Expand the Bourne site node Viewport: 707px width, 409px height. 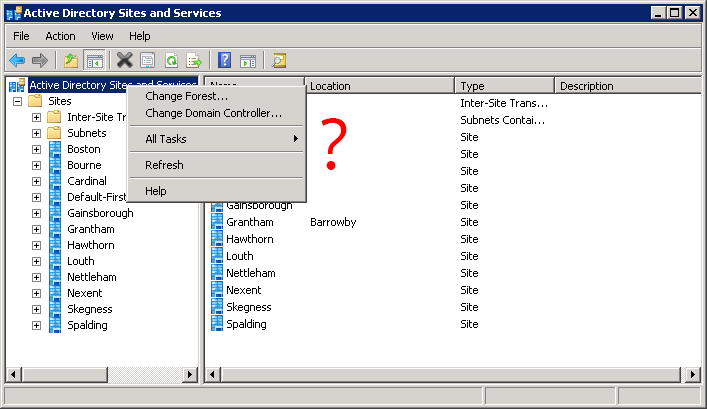pos(37,165)
